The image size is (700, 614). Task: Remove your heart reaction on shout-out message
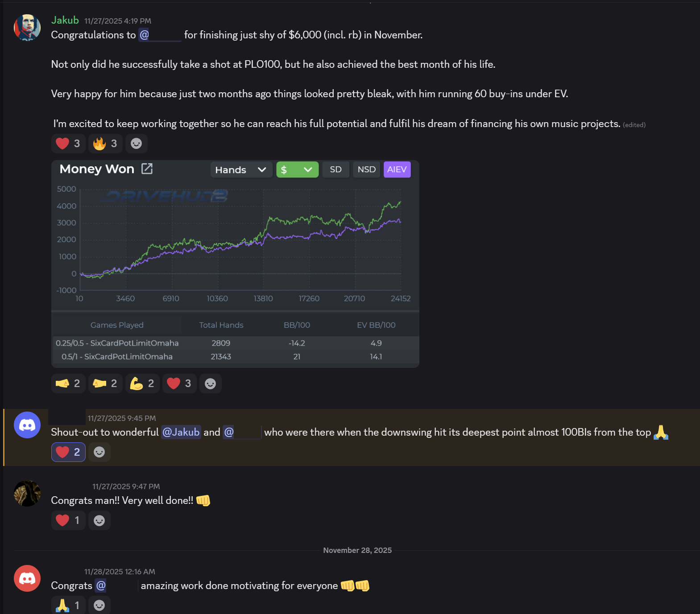point(68,452)
